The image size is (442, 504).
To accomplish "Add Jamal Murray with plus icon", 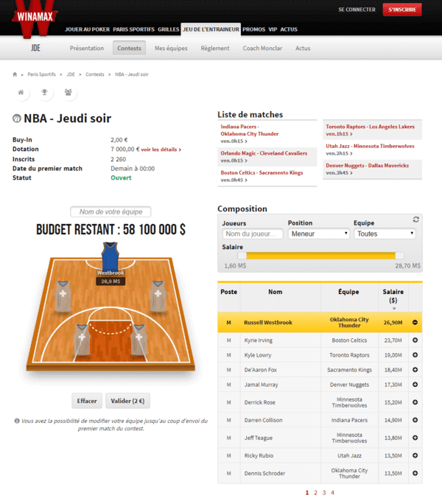I will coord(415,385).
